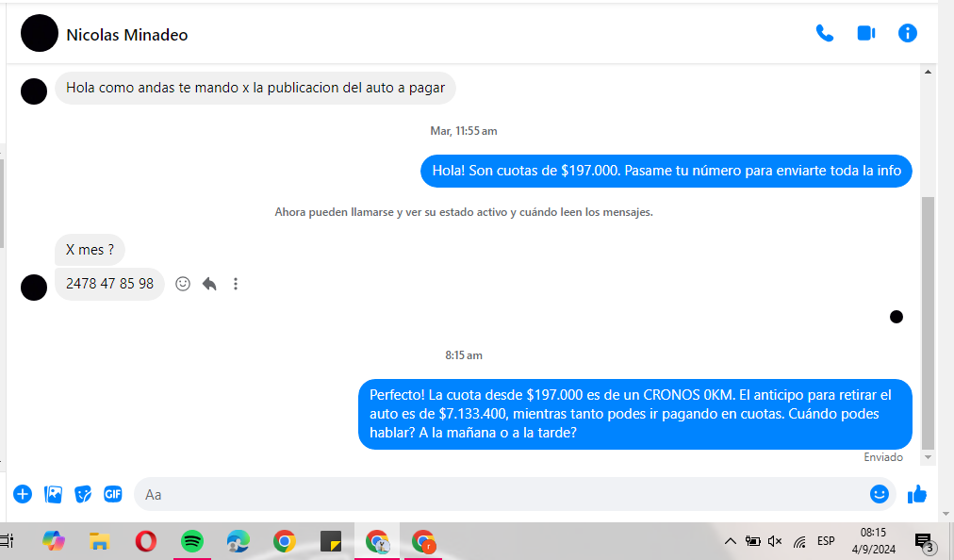Start a video call from chat header
This screenshot has width=954, height=560.
tap(866, 33)
